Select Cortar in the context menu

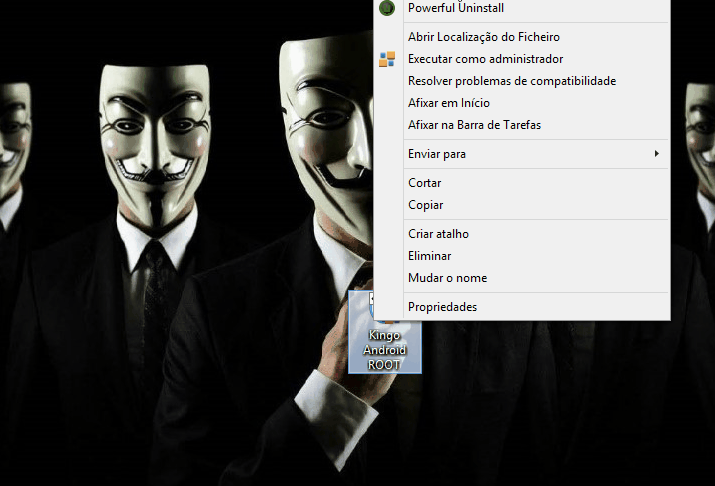(x=425, y=183)
